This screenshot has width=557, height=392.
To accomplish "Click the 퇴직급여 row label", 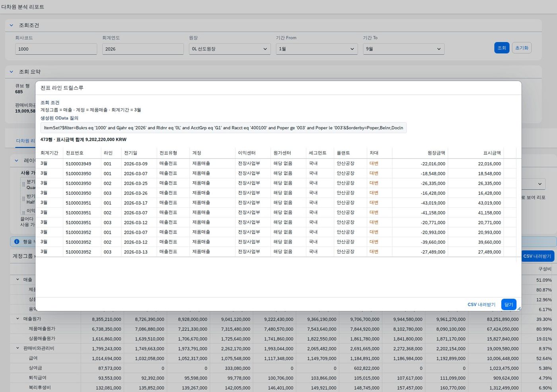I will coord(37,378).
